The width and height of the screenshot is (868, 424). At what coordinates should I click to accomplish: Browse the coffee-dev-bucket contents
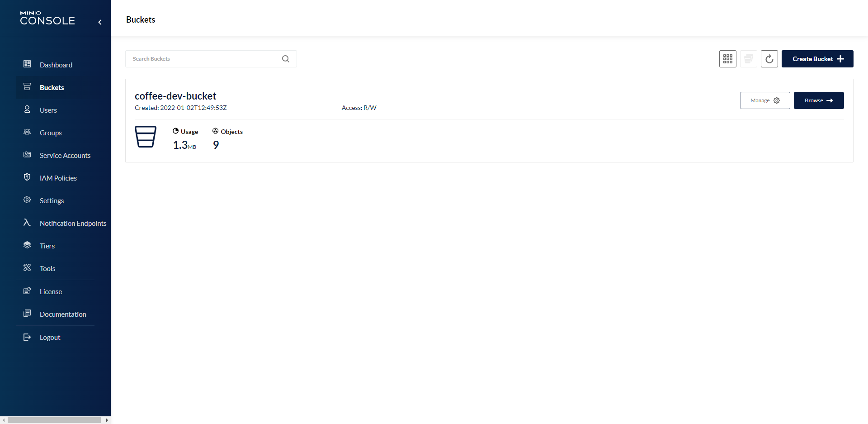(x=818, y=100)
